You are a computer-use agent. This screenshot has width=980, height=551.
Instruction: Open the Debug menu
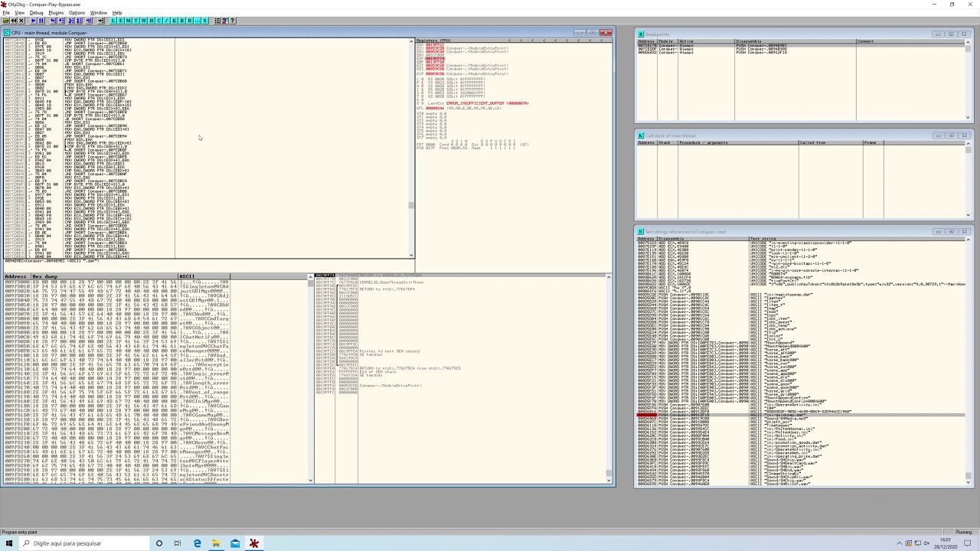tap(37, 13)
